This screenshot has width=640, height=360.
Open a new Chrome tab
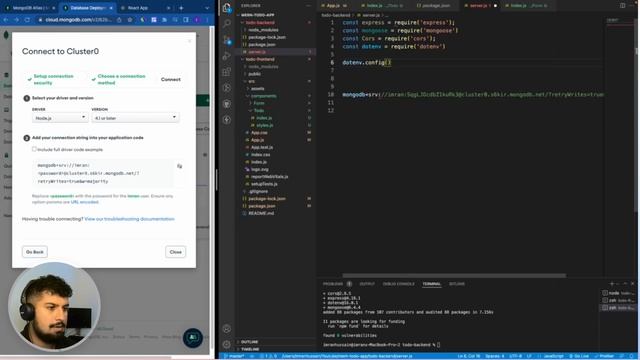181,8
